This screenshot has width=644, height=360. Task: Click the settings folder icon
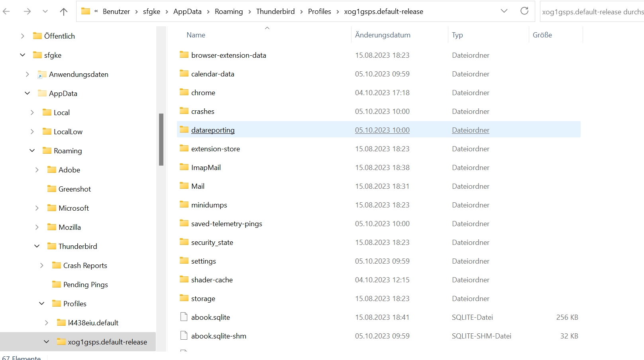coord(184,260)
